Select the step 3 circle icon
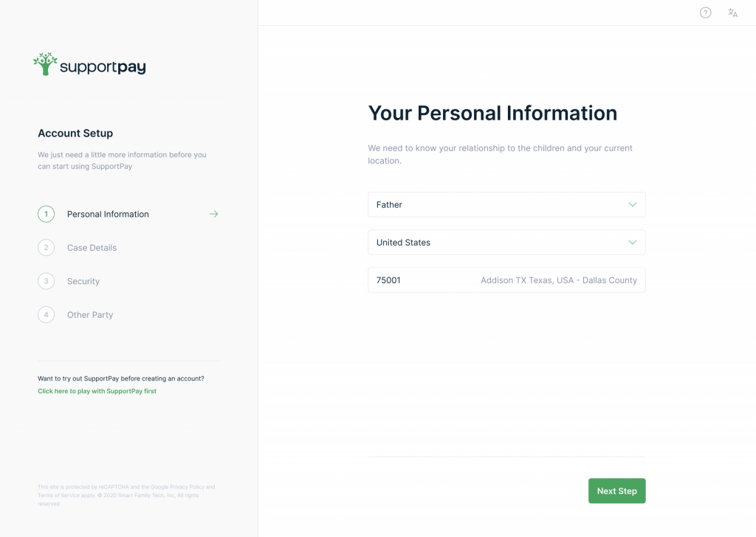This screenshot has height=537, width=756. point(47,281)
